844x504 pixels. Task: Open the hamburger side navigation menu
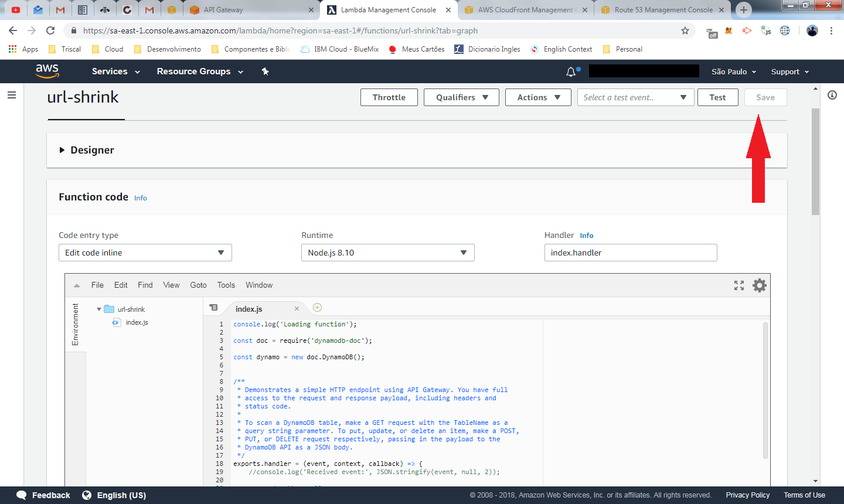click(x=12, y=95)
